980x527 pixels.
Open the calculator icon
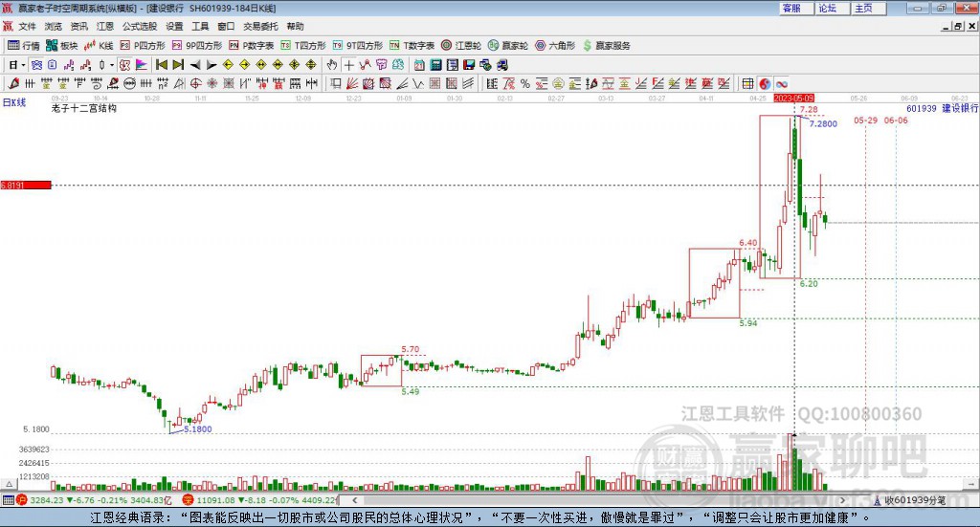(x=435, y=65)
